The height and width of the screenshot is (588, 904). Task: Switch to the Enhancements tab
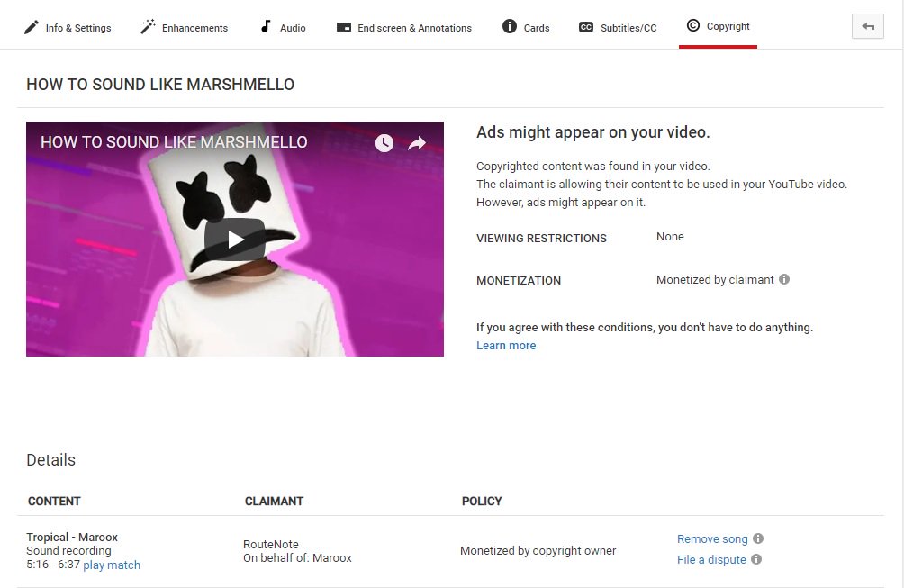[x=184, y=28]
